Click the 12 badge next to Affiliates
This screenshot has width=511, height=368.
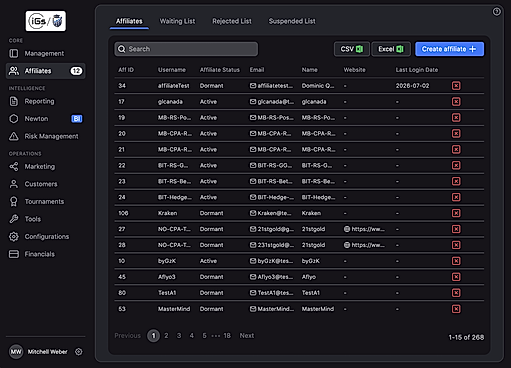coord(76,71)
